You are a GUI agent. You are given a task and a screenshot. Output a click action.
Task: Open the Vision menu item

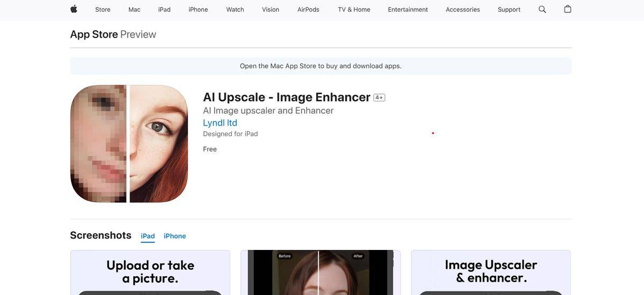click(270, 10)
